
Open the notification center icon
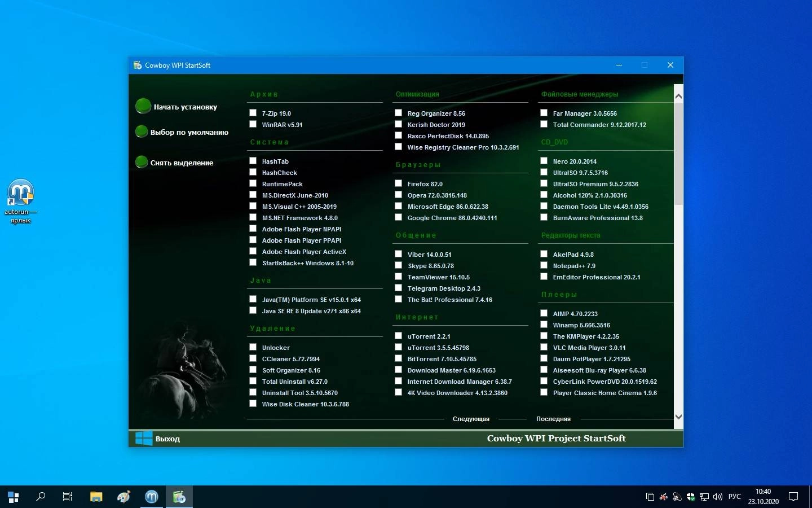pyautogui.click(x=793, y=497)
